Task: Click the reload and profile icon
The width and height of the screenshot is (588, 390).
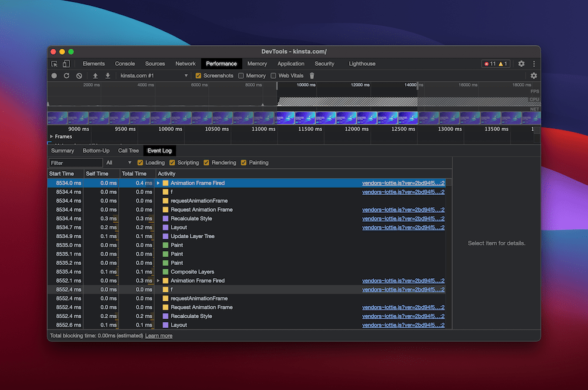Action: pos(66,76)
